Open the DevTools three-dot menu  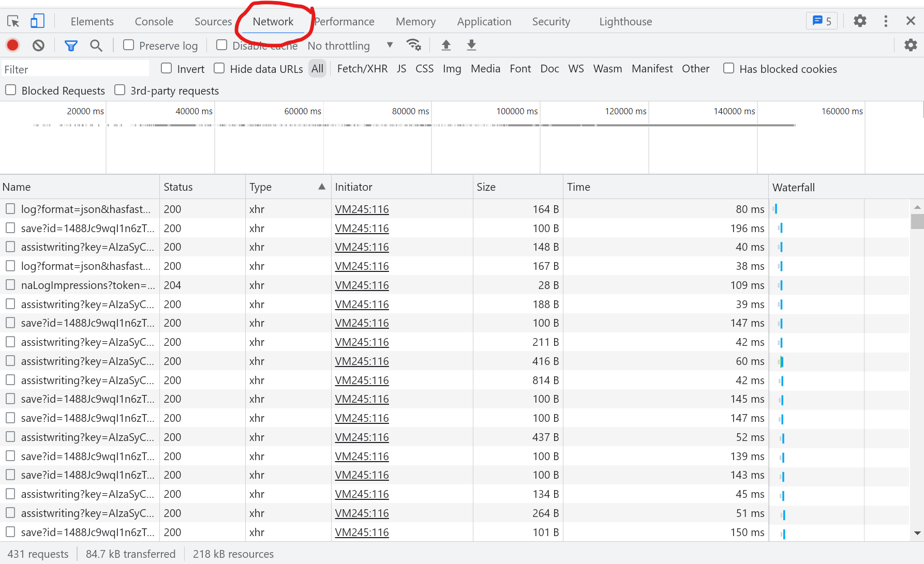[x=886, y=21]
